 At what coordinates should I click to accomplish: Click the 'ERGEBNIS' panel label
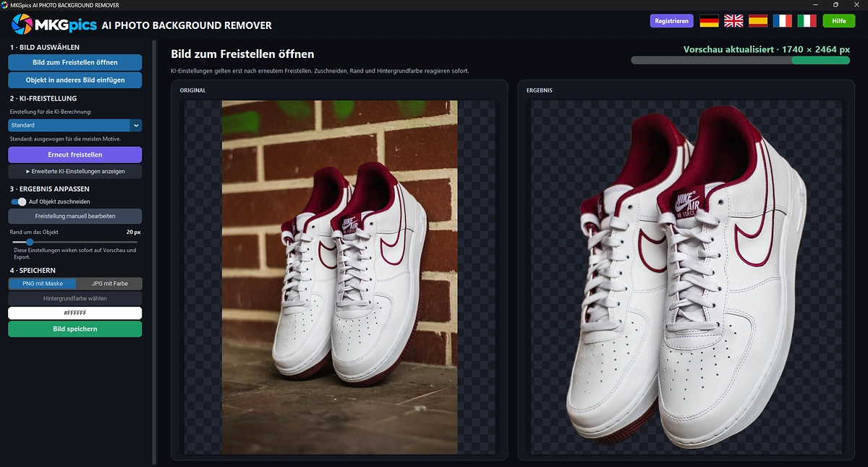[x=540, y=91]
